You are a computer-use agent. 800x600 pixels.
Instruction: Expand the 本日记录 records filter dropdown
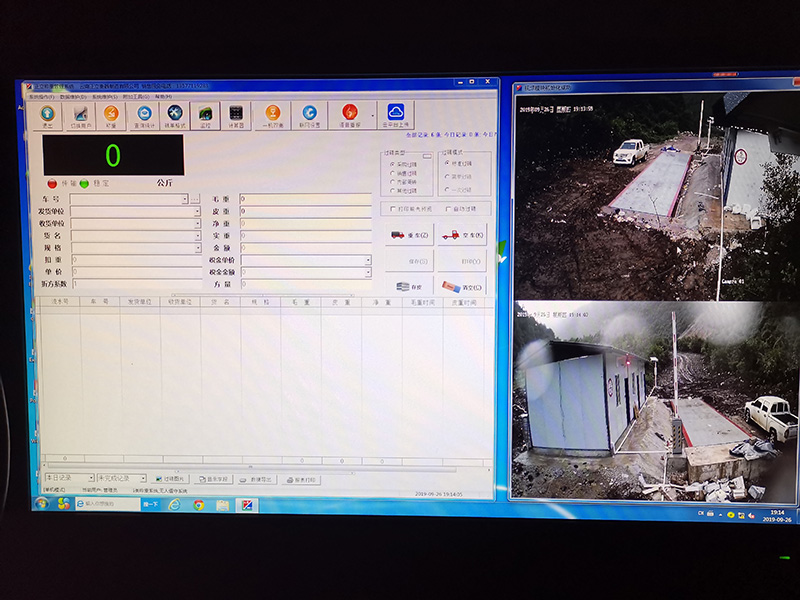(91, 478)
